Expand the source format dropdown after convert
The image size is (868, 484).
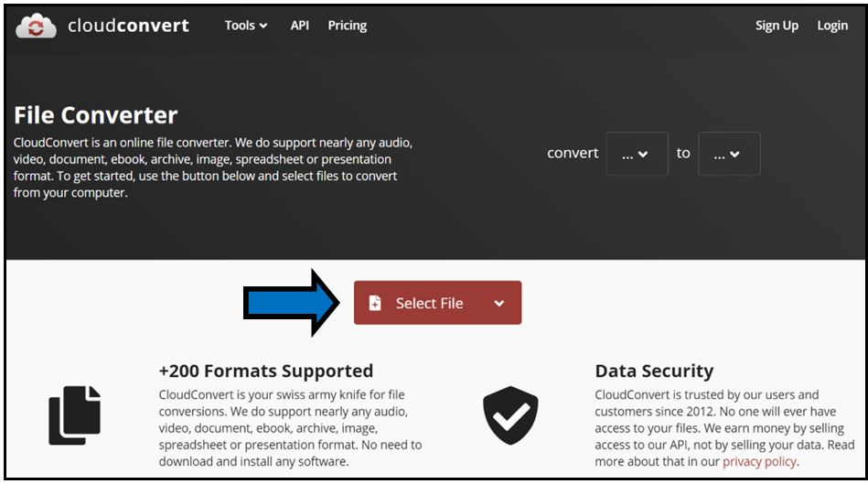(638, 154)
